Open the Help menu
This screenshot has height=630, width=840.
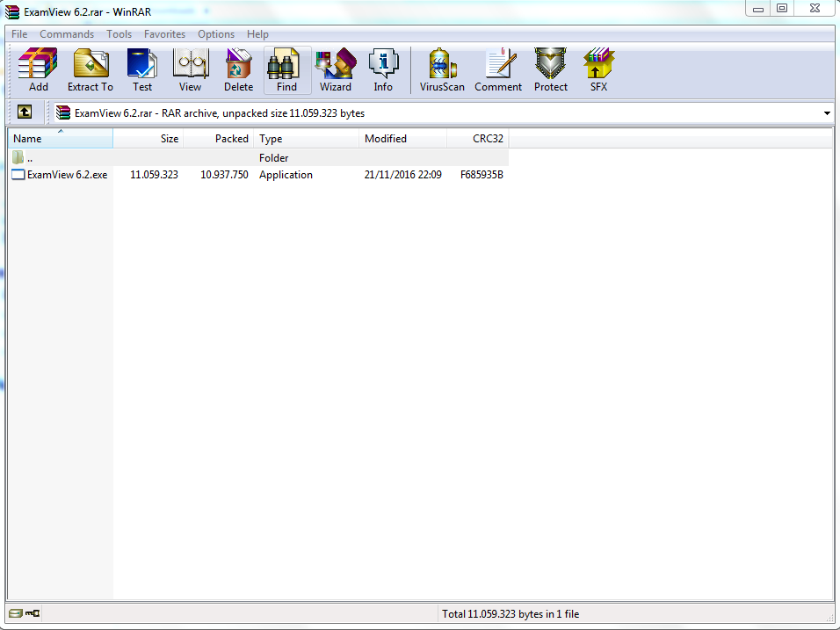pyautogui.click(x=257, y=33)
